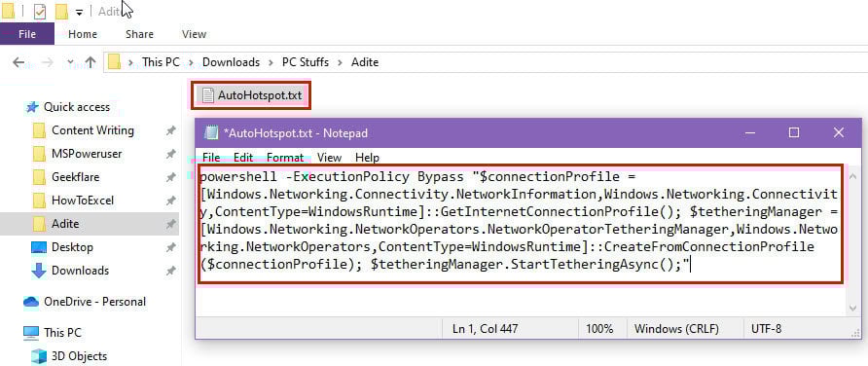Open the MSPoweruser quick access folder

pos(87,154)
